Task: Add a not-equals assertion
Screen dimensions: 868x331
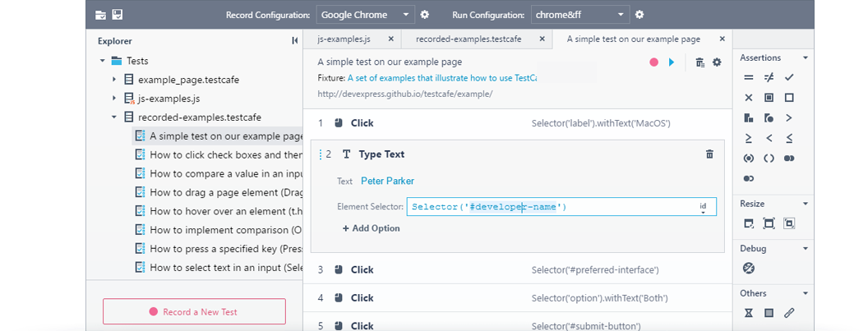Action: coord(769,77)
